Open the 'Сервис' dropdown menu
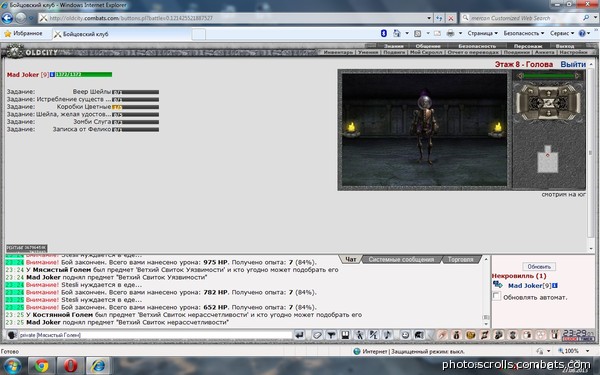The image size is (600, 375). pyautogui.click(x=562, y=33)
